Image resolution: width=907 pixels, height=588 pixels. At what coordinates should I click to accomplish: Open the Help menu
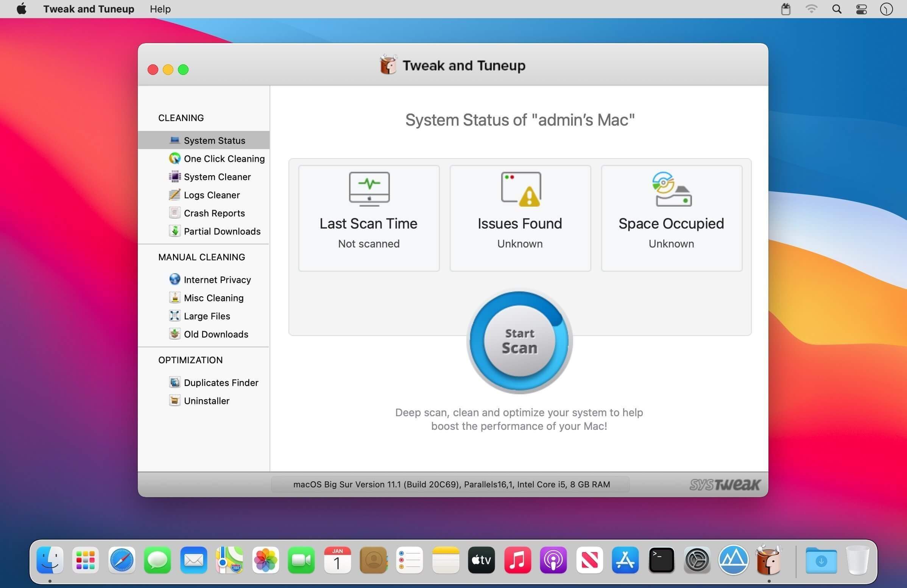160,9
